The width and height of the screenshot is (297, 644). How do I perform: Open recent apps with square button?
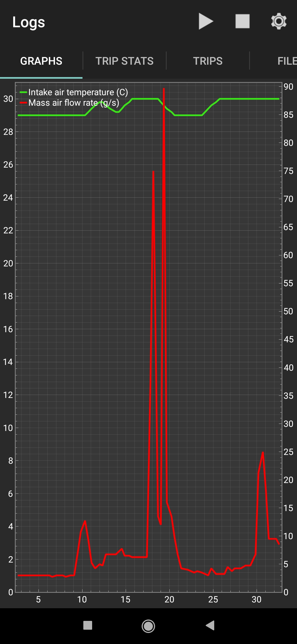88,625
